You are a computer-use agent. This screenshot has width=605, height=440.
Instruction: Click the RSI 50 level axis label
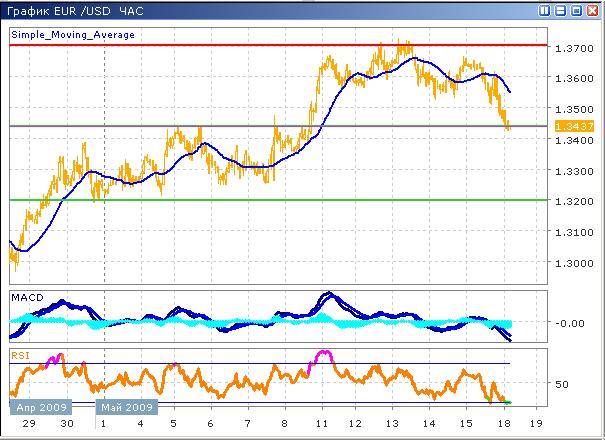click(x=564, y=384)
